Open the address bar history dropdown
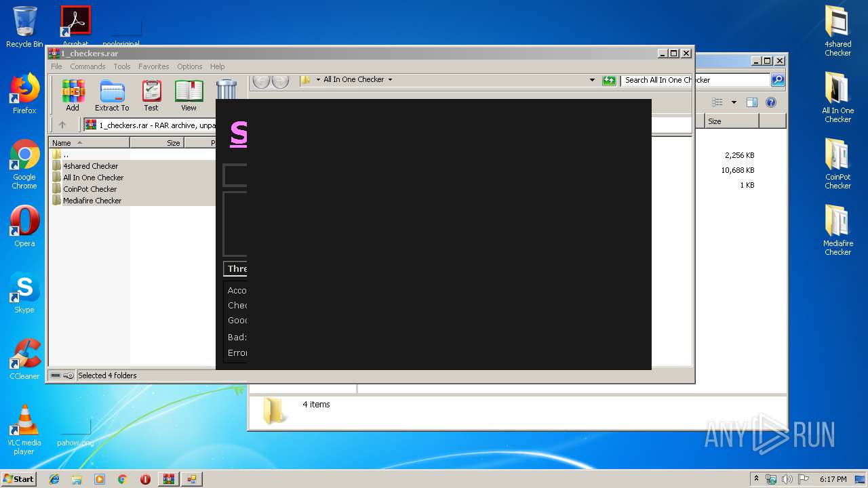The height and width of the screenshot is (488, 868). 592,80
